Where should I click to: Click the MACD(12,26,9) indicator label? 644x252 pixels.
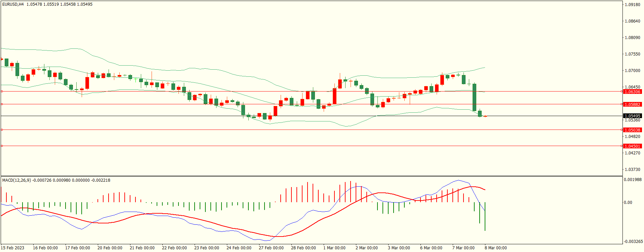[16, 180]
